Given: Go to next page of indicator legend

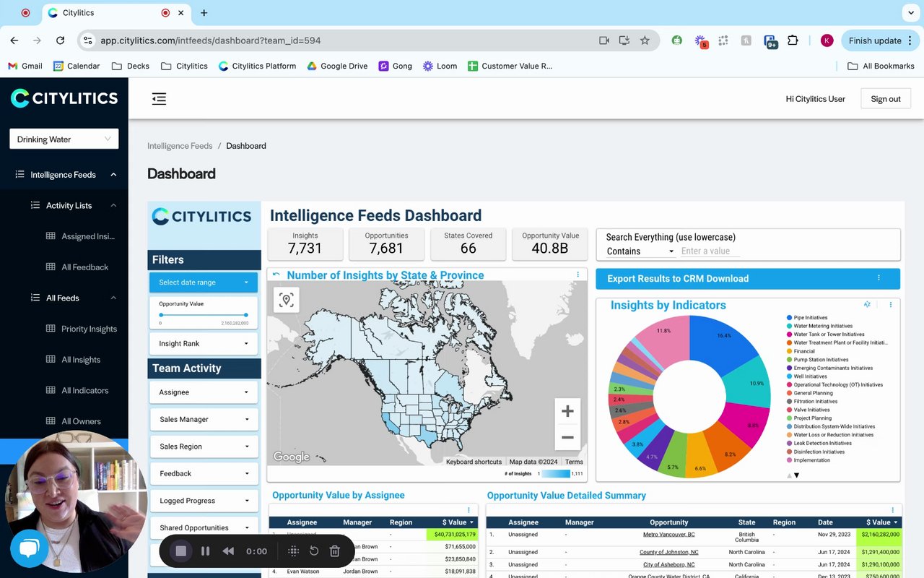Looking at the screenshot, I should pos(796,475).
